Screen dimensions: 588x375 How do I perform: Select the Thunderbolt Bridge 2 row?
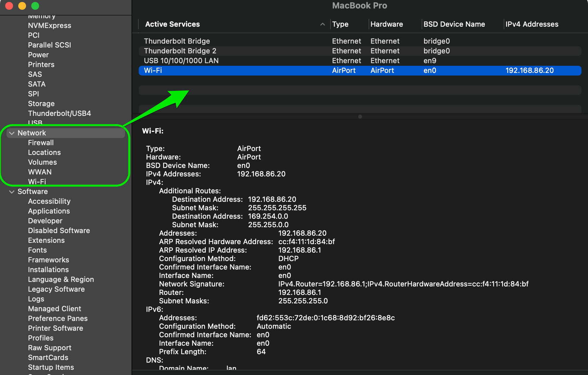(180, 51)
